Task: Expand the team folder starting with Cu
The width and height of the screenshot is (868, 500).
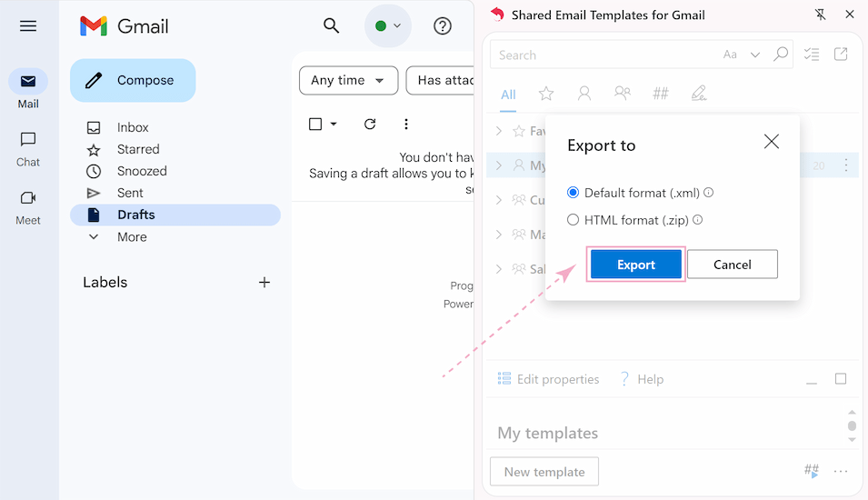Action: [x=499, y=200]
